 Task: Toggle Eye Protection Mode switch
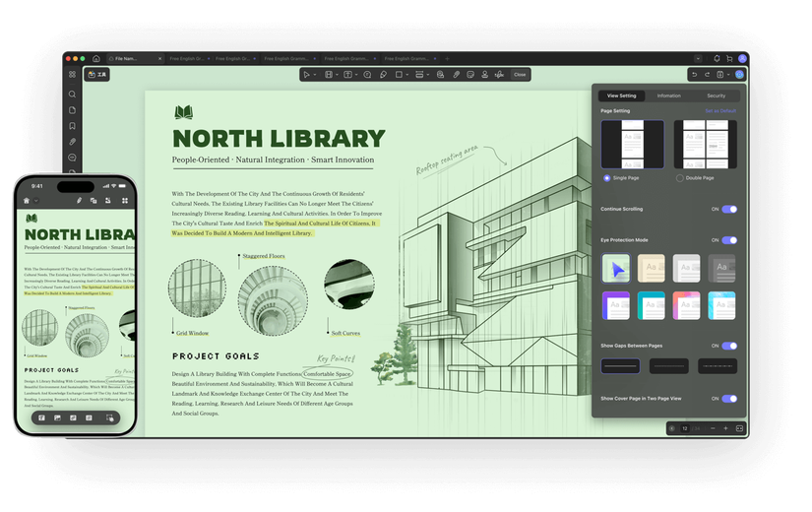click(729, 240)
